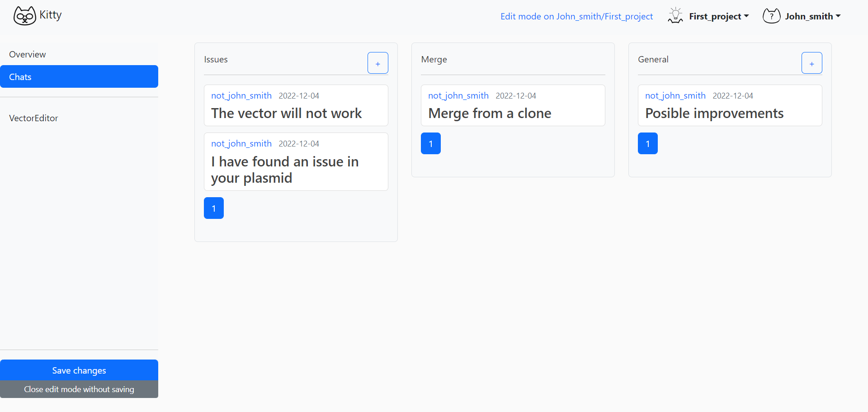Screen dimensions: 868x412
Task: Click the Kitty cat logo icon
Action: [24, 16]
